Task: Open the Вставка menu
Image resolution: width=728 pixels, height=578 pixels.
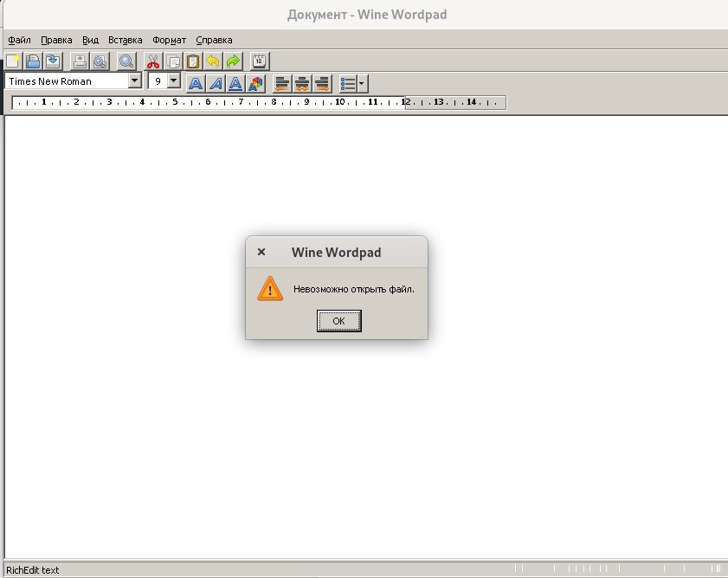Action: click(125, 40)
